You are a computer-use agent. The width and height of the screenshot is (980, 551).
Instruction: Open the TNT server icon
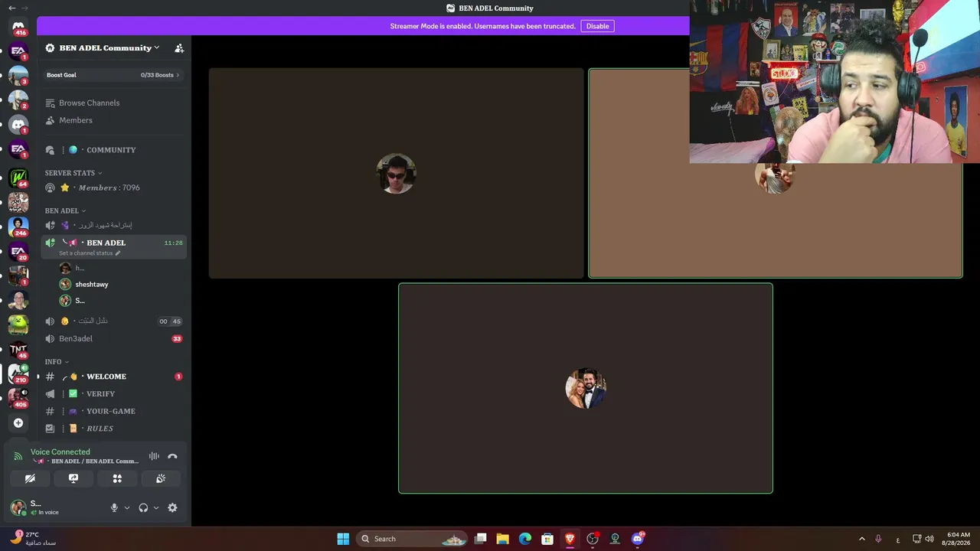click(18, 350)
